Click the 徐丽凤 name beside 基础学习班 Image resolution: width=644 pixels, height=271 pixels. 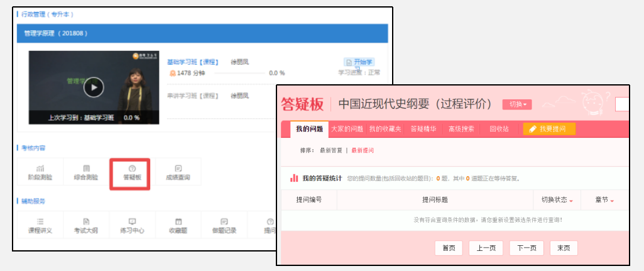tap(240, 62)
